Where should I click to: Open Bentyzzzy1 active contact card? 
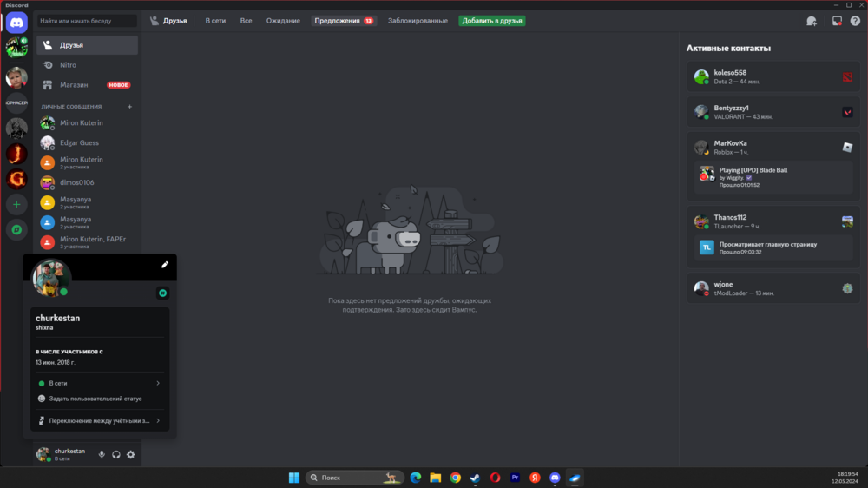coord(773,112)
